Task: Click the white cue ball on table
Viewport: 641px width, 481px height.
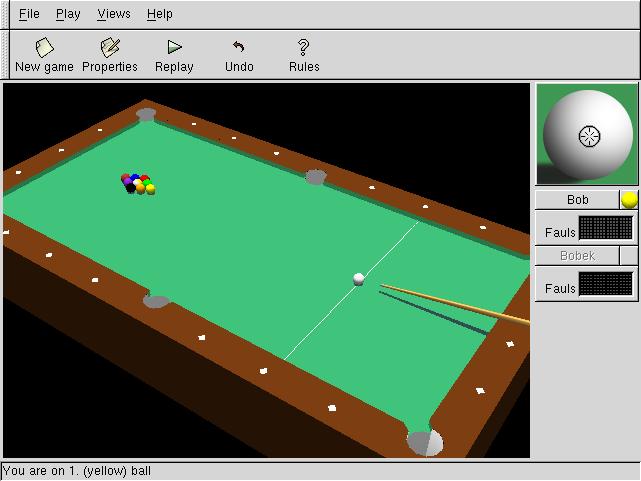Action: [x=359, y=279]
